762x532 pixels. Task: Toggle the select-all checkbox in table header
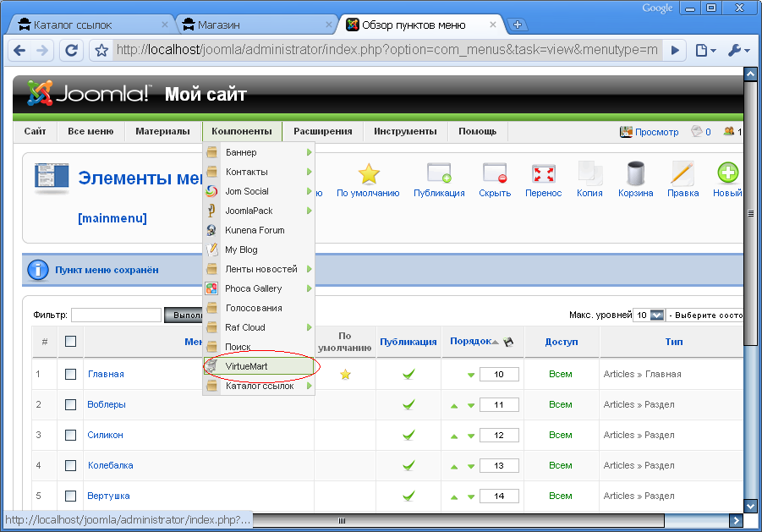(x=70, y=342)
